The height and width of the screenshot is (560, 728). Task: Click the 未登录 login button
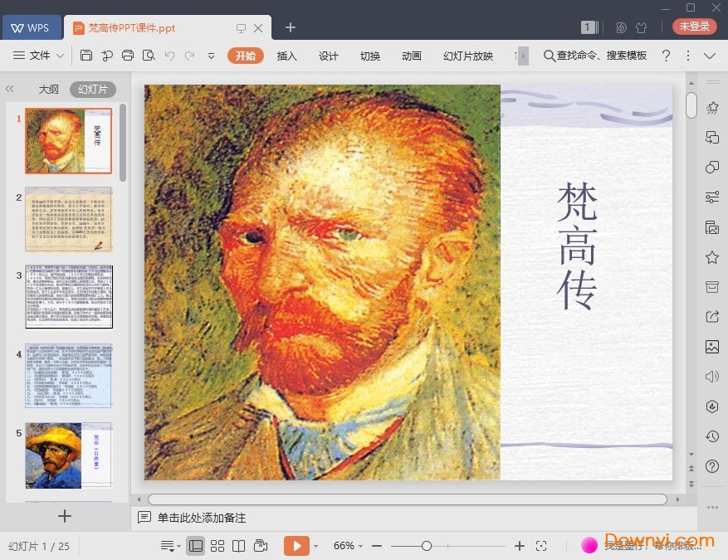693,26
